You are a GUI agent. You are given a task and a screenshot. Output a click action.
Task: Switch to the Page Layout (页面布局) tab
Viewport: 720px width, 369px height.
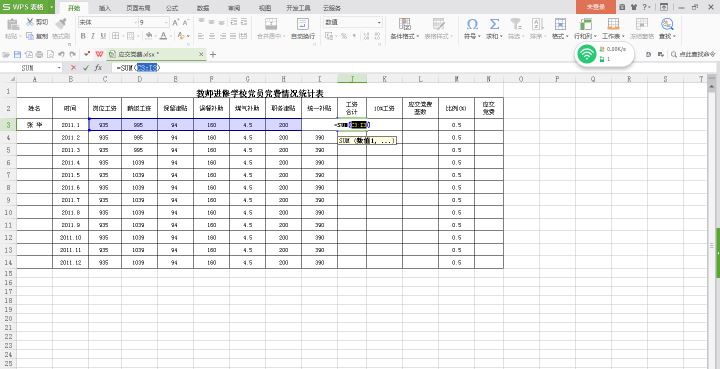pos(138,8)
